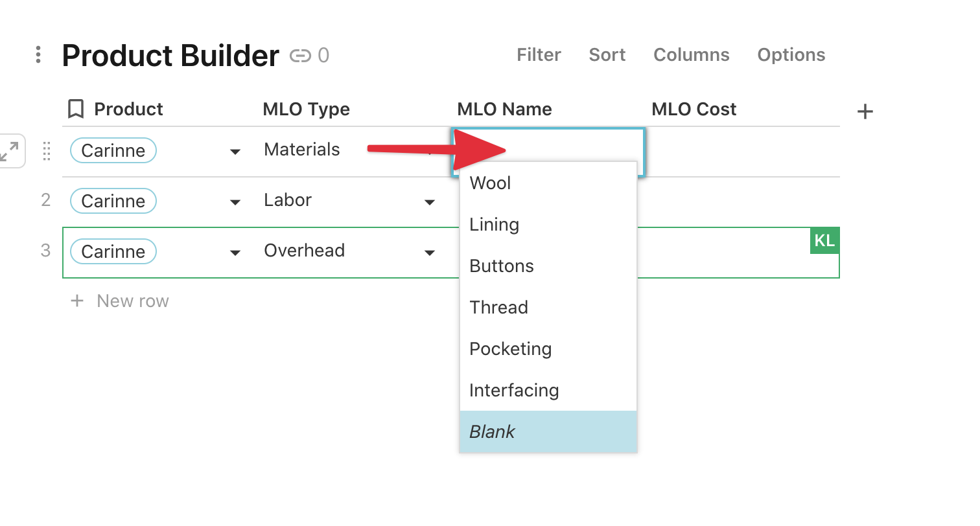Click the link icon beside Product Builder
Image resolution: width=980 pixels, height=526 pixels.
(300, 56)
